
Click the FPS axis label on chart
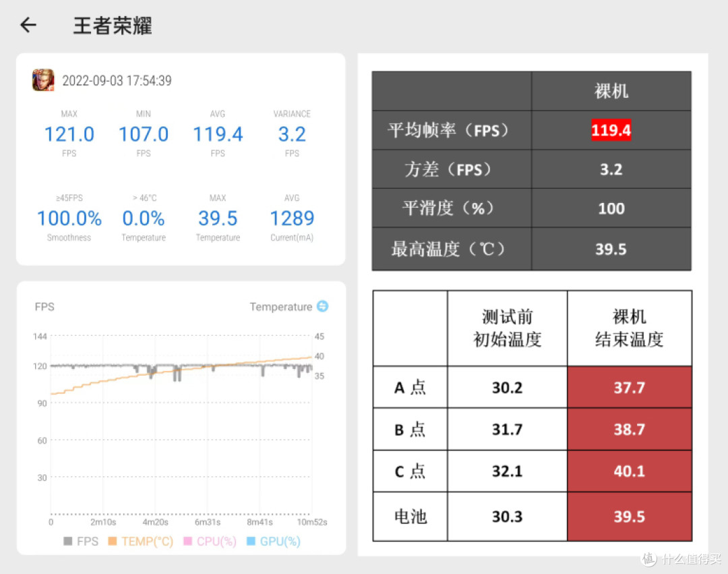pos(44,307)
